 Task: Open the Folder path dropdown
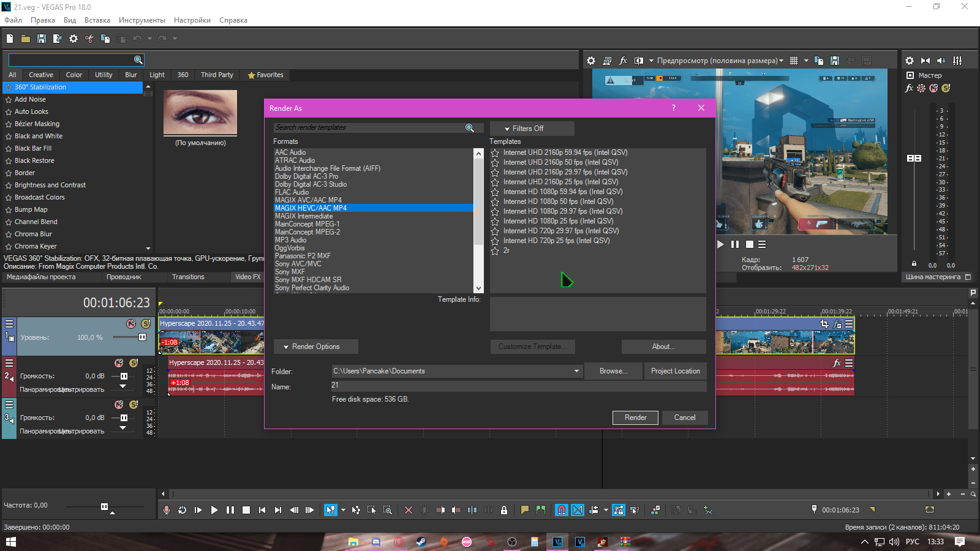(576, 371)
